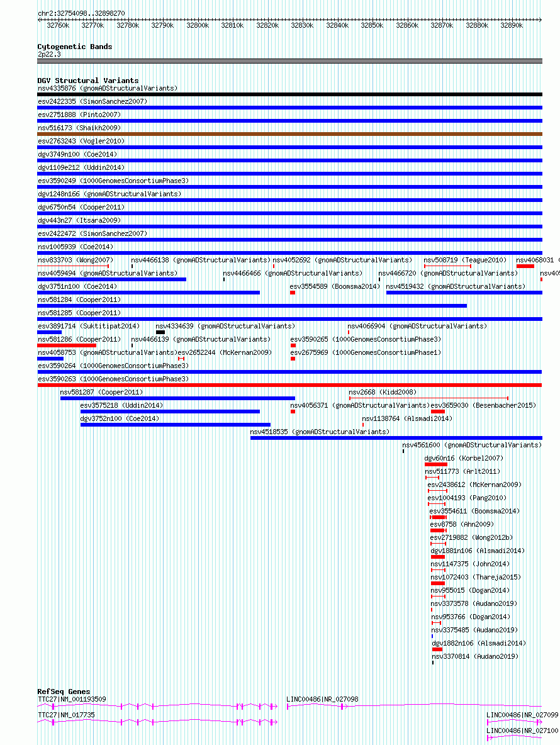The height and width of the screenshot is (745, 560).
Task: Select esv3575218 Uddin2014 label
Action: tap(121, 406)
